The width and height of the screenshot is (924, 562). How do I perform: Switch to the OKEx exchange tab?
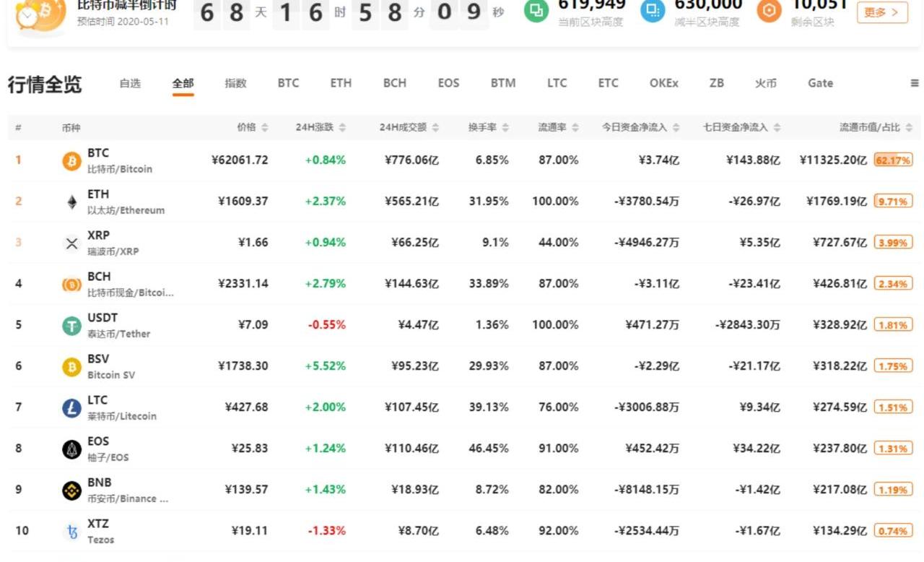coord(663,83)
